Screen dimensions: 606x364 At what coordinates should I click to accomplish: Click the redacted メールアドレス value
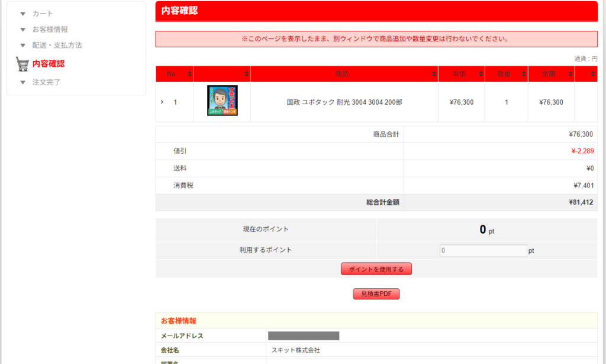pyautogui.click(x=304, y=336)
